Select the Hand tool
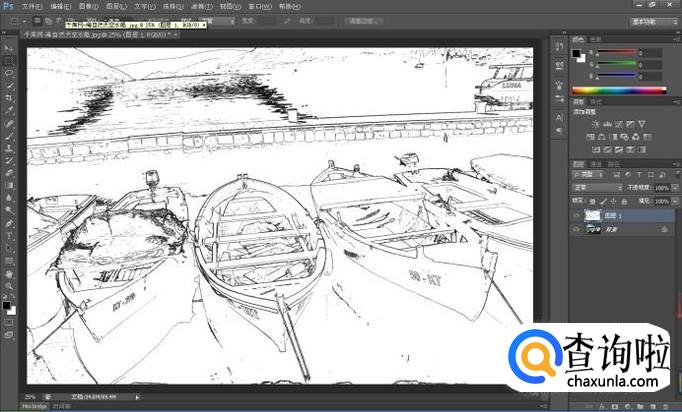 point(9,274)
